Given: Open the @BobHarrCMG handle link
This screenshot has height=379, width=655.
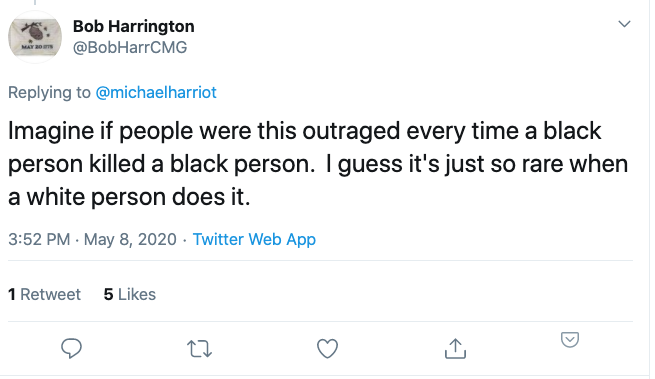Looking at the screenshot, I should (x=130, y=47).
